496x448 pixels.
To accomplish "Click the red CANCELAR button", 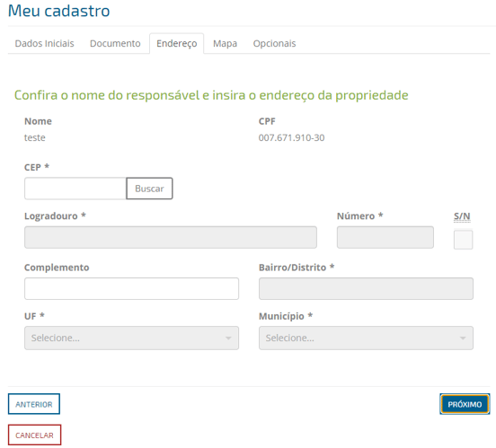I will pyautogui.click(x=34, y=435).
